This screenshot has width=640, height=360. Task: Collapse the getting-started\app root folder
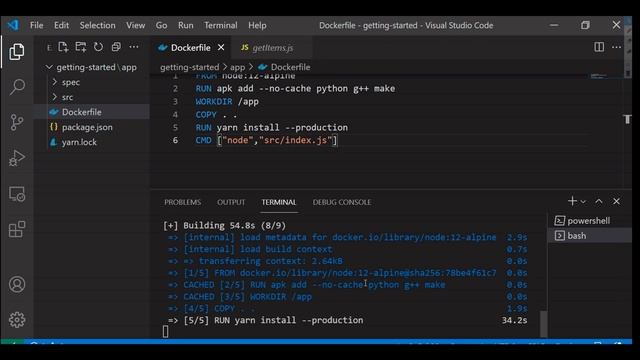point(92,67)
